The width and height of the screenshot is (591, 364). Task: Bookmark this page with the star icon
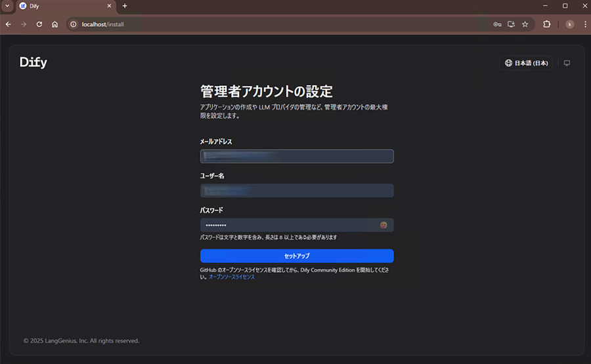[525, 24]
